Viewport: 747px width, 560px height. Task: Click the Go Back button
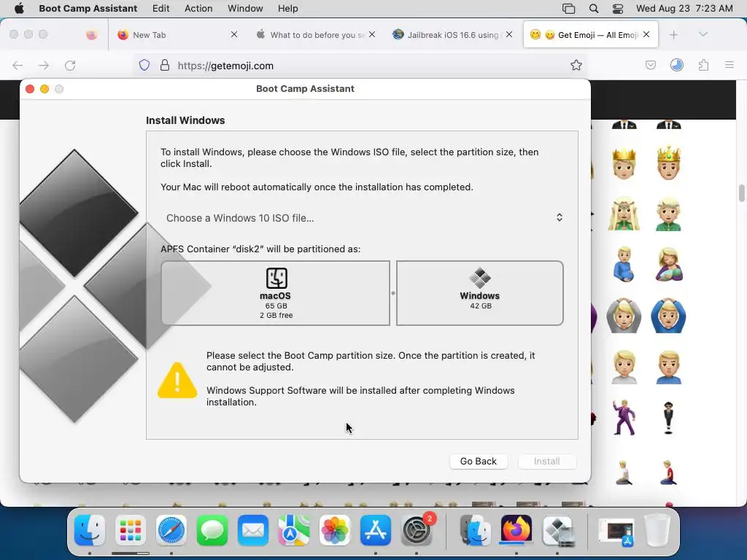(x=479, y=461)
